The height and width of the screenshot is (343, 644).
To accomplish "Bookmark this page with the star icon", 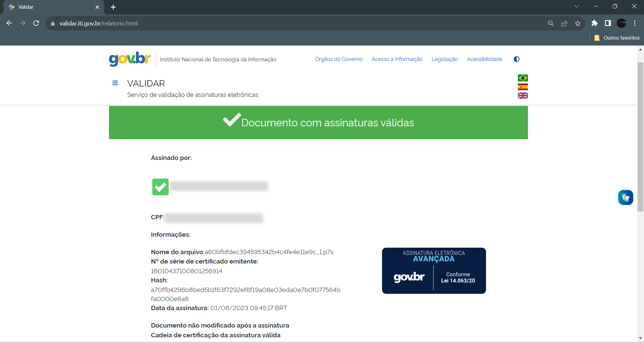I will (578, 23).
